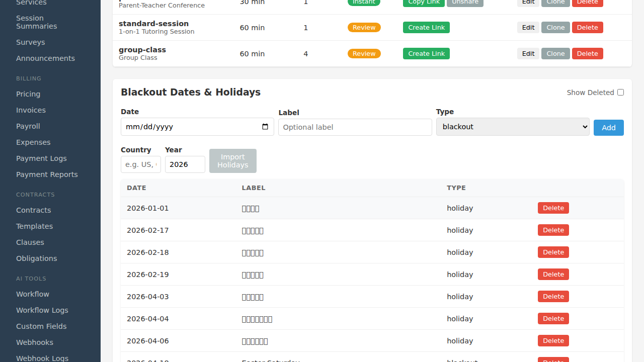Delete the group-class event type

click(588, 54)
